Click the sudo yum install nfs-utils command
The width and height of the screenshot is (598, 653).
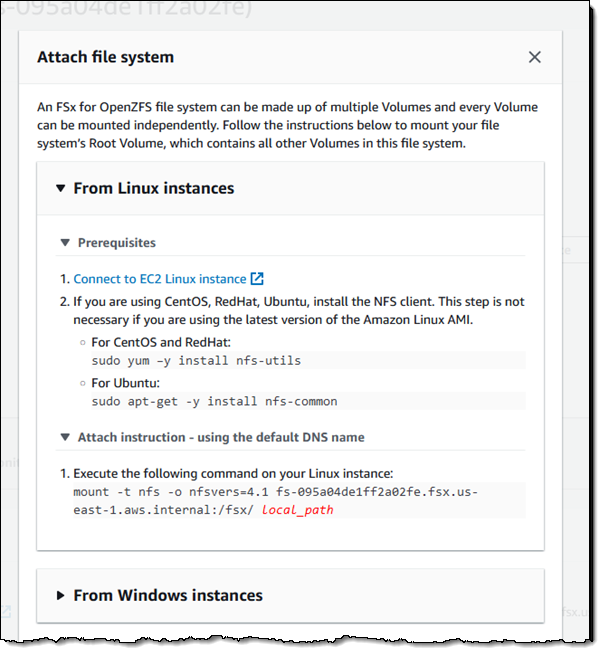click(x=196, y=360)
